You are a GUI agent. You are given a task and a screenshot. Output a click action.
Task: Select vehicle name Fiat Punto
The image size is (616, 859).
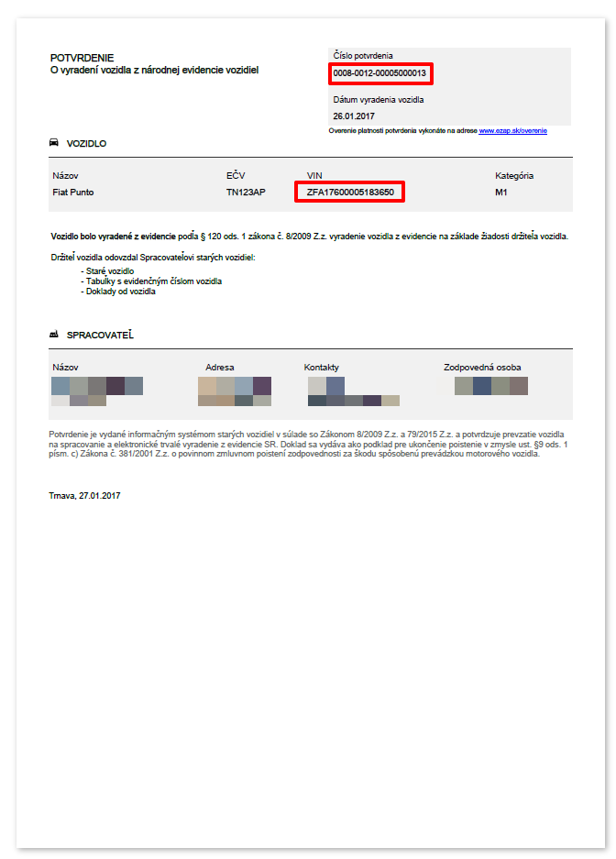click(x=73, y=193)
